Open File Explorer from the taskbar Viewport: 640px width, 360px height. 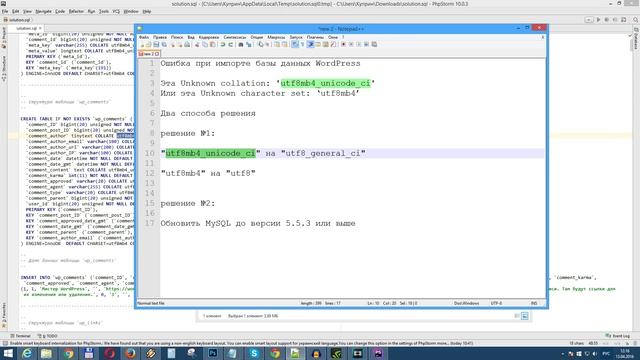click(x=46, y=353)
